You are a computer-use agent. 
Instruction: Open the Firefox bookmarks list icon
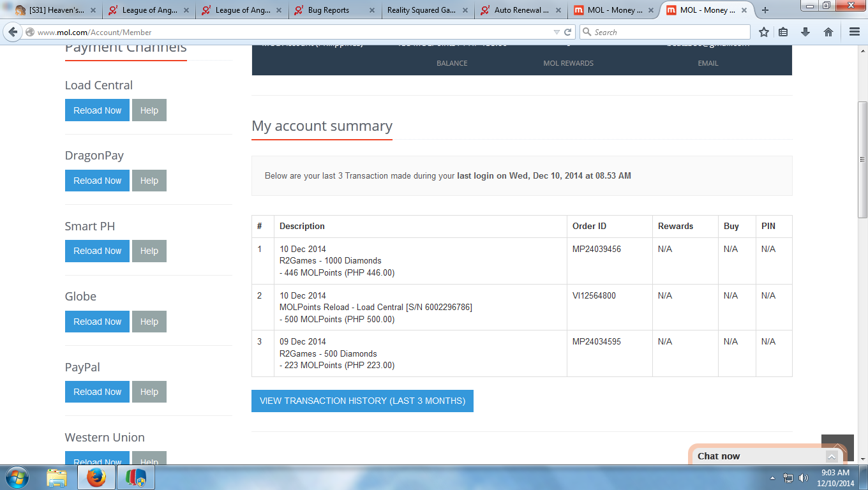click(x=784, y=32)
